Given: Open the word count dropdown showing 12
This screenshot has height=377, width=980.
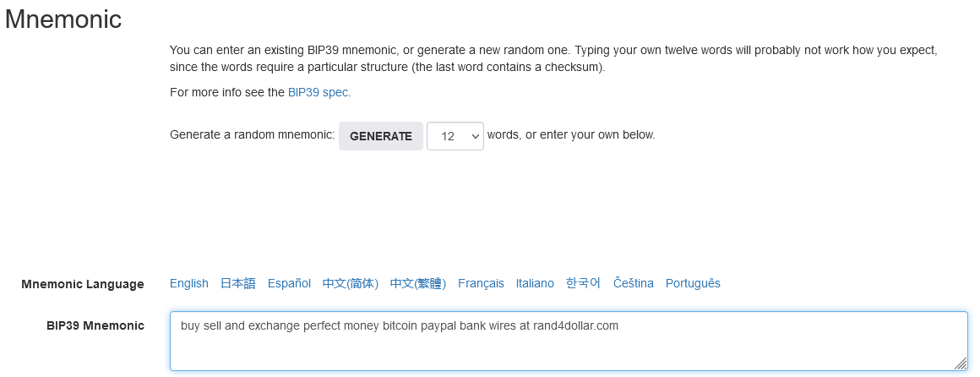Looking at the screenshot, I should point(455,136).
